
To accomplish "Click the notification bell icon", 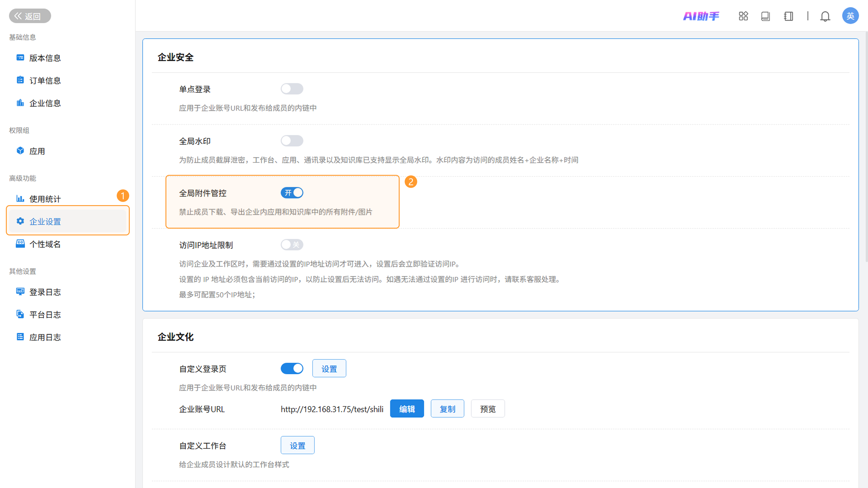I will [825, 16].
